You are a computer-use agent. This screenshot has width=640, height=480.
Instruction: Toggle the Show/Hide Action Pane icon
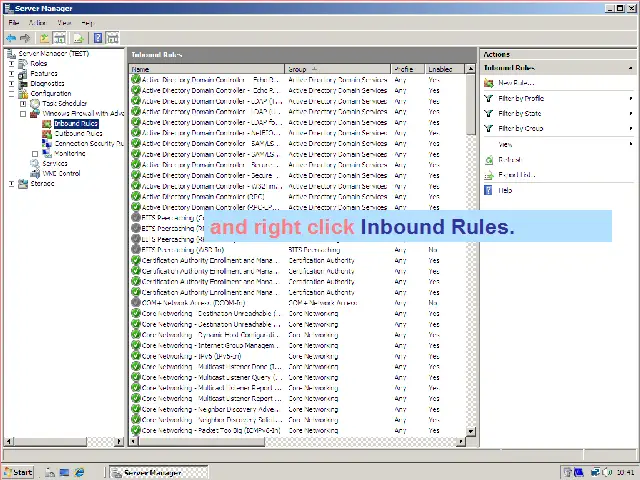tap(112, 38)
